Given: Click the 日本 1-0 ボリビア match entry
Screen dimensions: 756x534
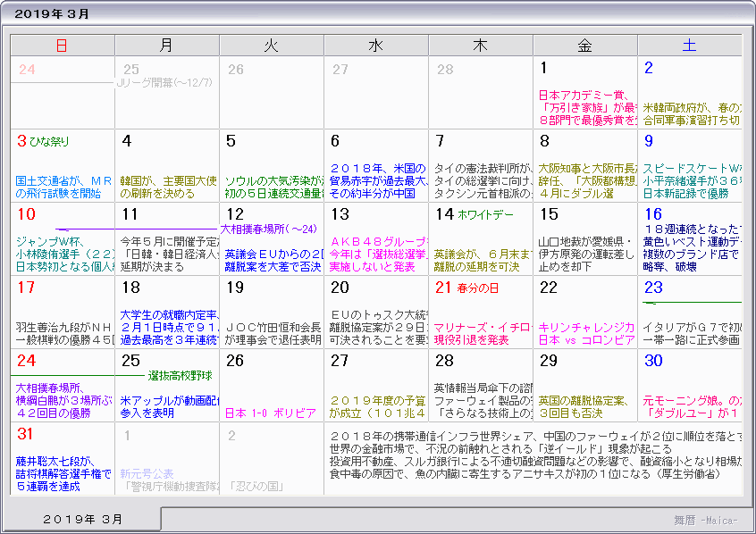Looking at the screenshot, I should pos(270,413).
